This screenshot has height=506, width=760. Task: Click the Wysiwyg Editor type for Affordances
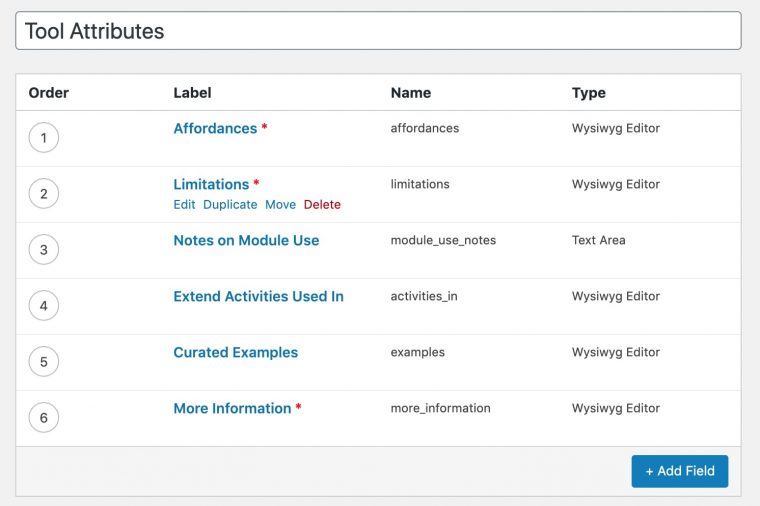point(616,128)
